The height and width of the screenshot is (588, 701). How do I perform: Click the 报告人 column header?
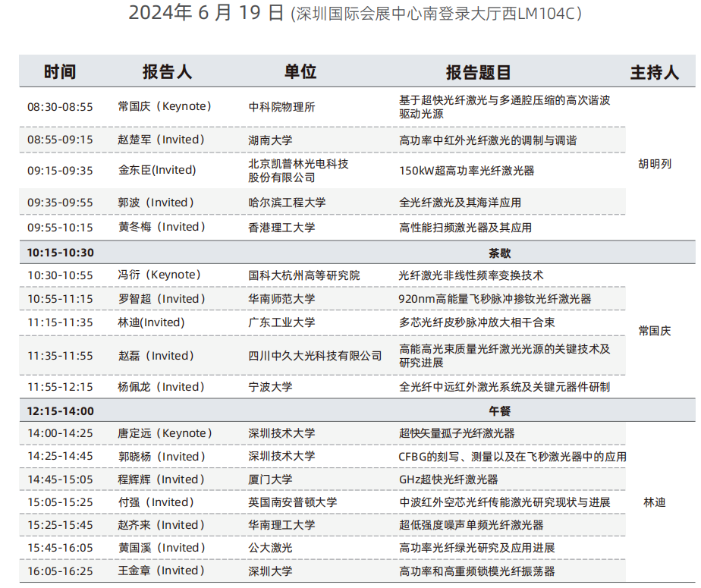pos(167,72)
